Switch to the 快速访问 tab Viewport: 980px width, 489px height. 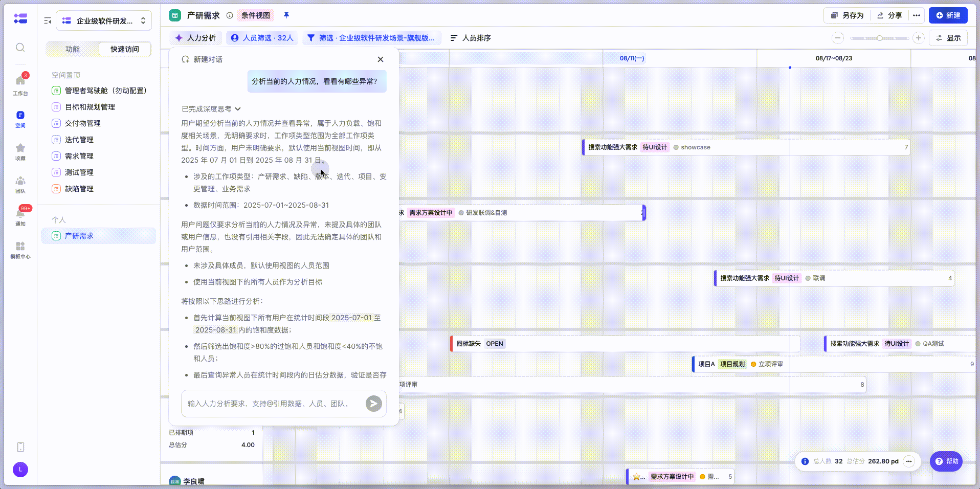click(x=125, y=49)
